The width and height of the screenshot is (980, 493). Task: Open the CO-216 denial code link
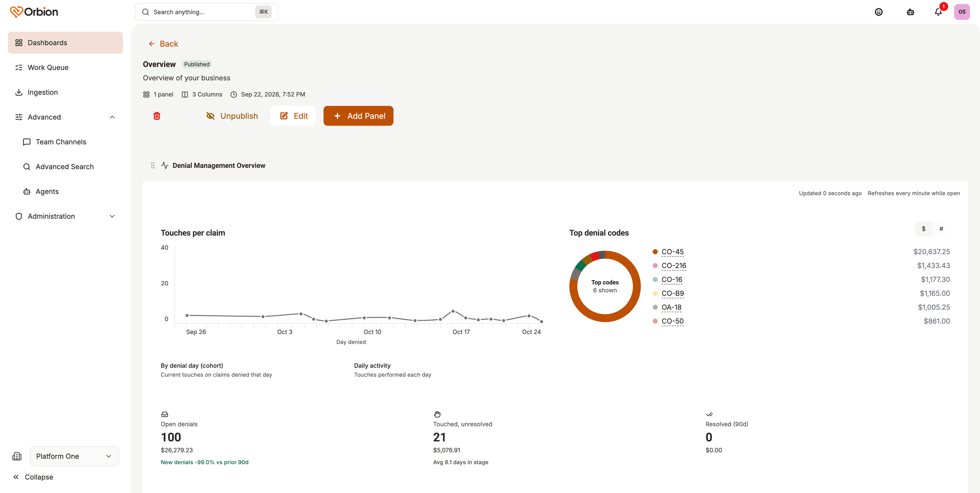(674, 266)
